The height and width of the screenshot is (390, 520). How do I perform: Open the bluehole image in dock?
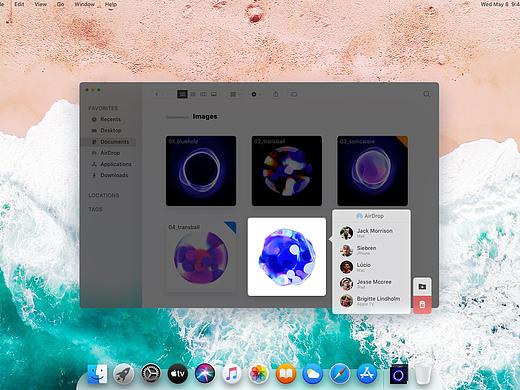(399, 375)
